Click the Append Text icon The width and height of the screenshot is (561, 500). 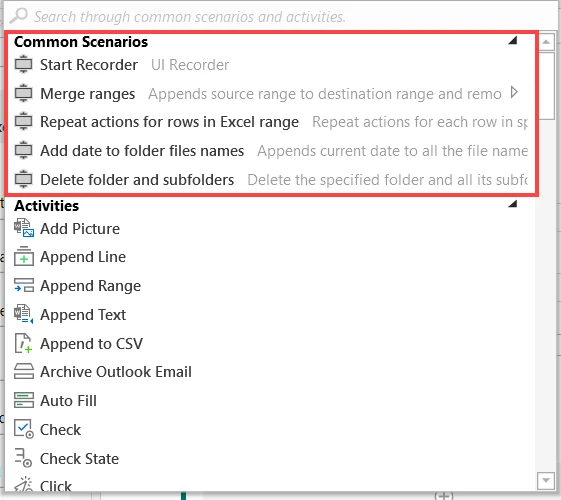pyautogui.click(x=24, y=314)
